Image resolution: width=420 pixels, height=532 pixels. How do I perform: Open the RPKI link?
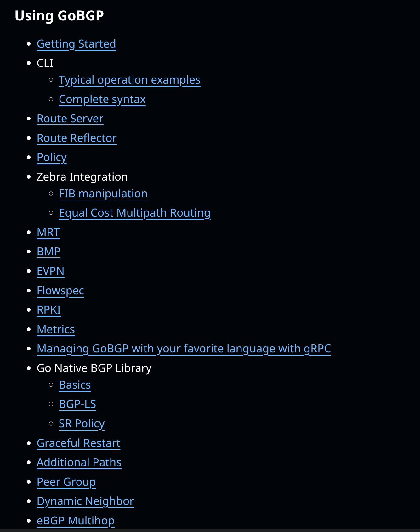click(x=48, y=310)
